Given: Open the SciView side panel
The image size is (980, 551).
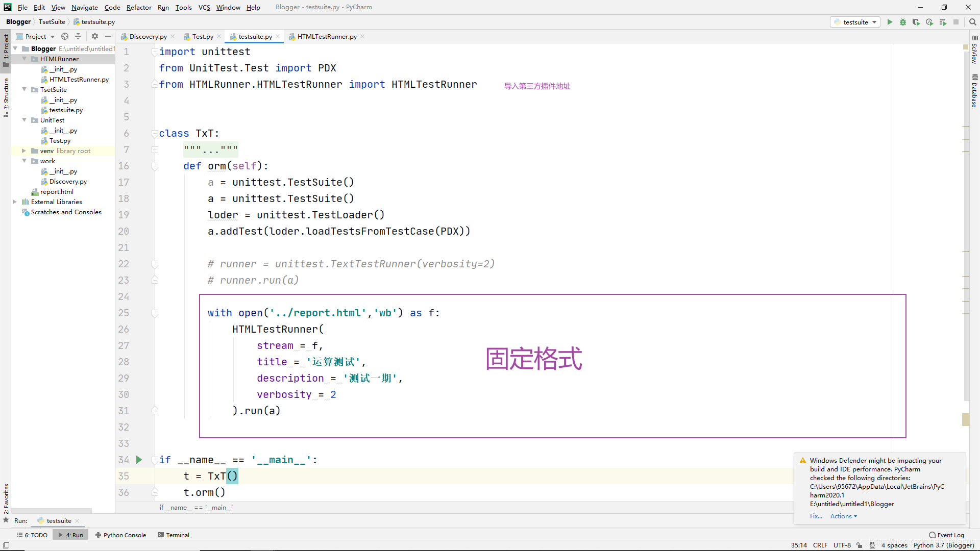Looking at the screenshot, I should point(974,50).
